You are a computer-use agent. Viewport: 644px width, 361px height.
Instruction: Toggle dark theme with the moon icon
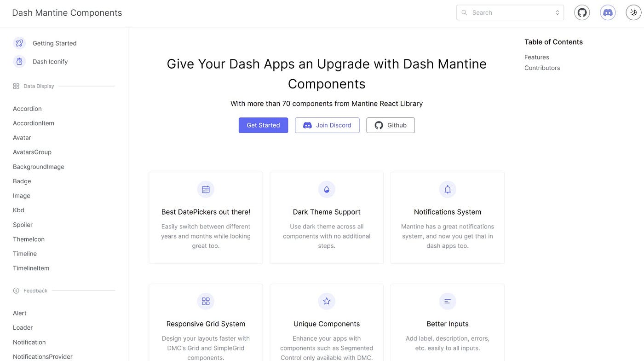pos(633,12)
